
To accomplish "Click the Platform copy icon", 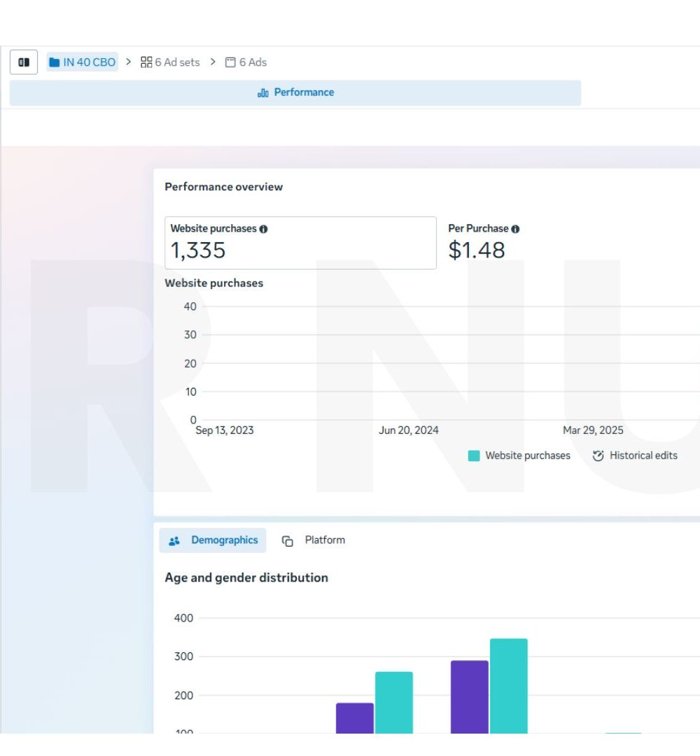I will (x=287, y=541).
